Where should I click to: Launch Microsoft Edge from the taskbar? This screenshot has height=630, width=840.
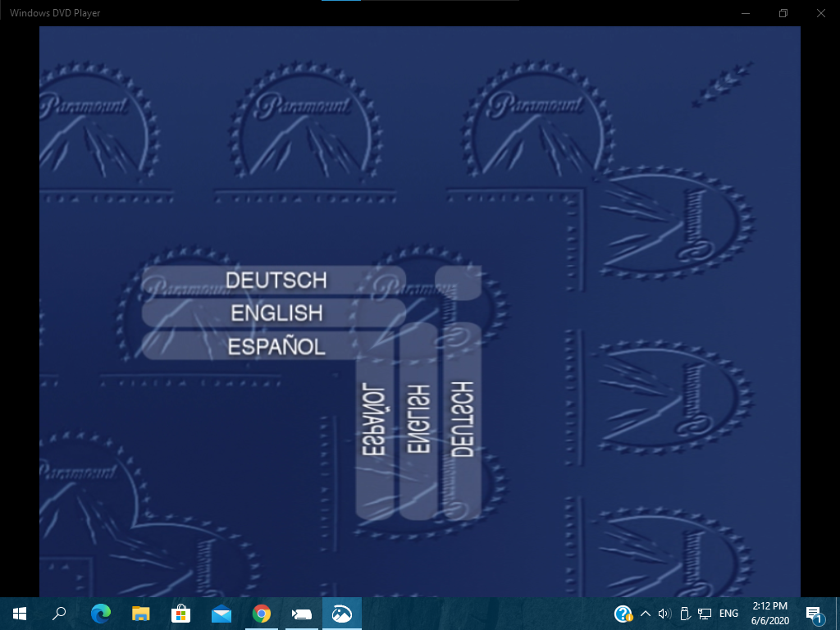[x=100, y=614]
